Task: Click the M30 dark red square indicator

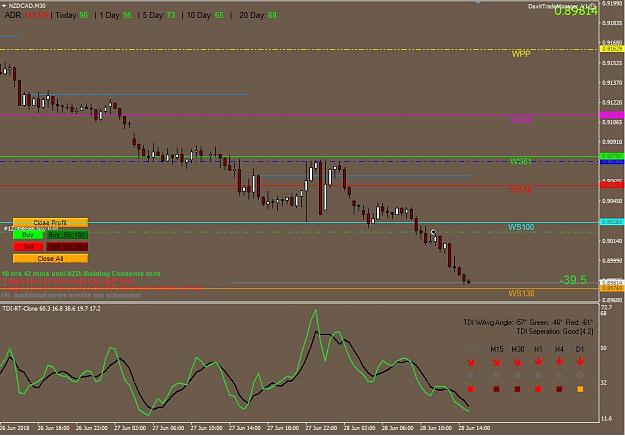Action: click(x=517, y=389)
